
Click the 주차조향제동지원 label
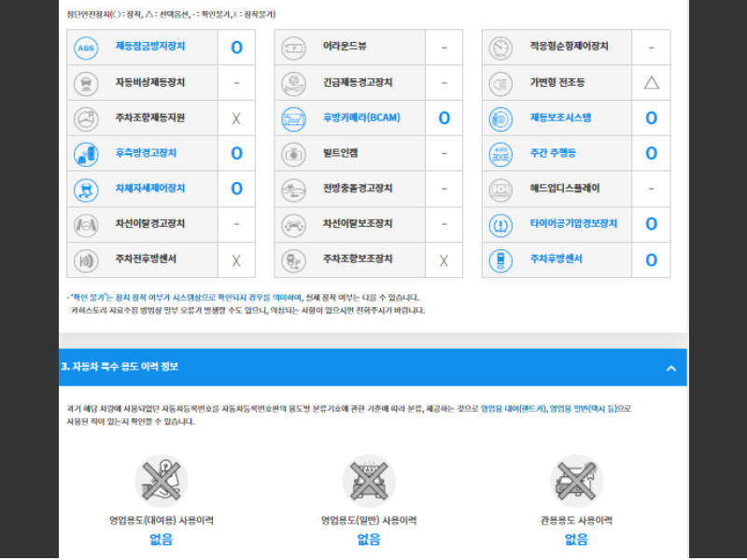click(150, 118)
